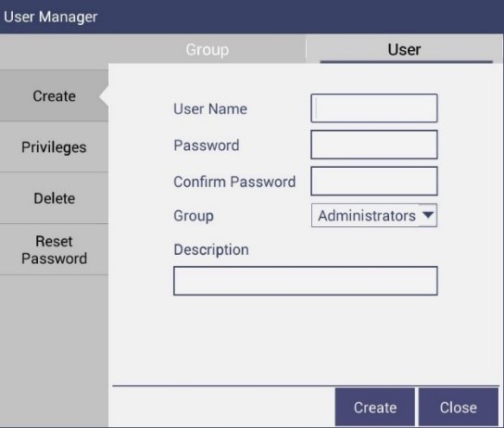Click the User Manager title bar text
Viewport: 504px width, 428px height.
(50, 17)
